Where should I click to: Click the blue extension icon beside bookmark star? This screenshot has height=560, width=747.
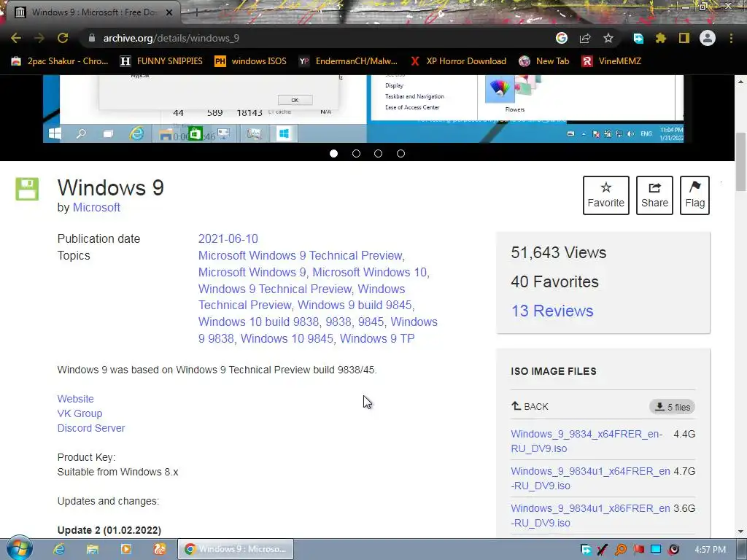(x=638, y=38)
